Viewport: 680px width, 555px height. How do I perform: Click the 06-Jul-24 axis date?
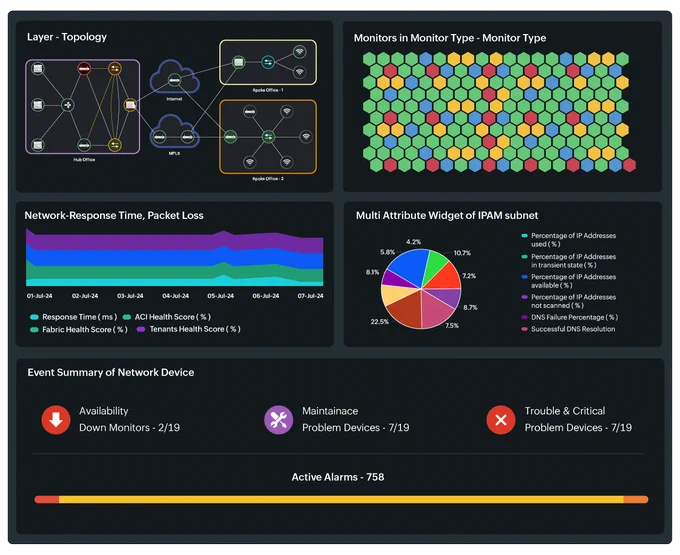click(x=266, y=296)
